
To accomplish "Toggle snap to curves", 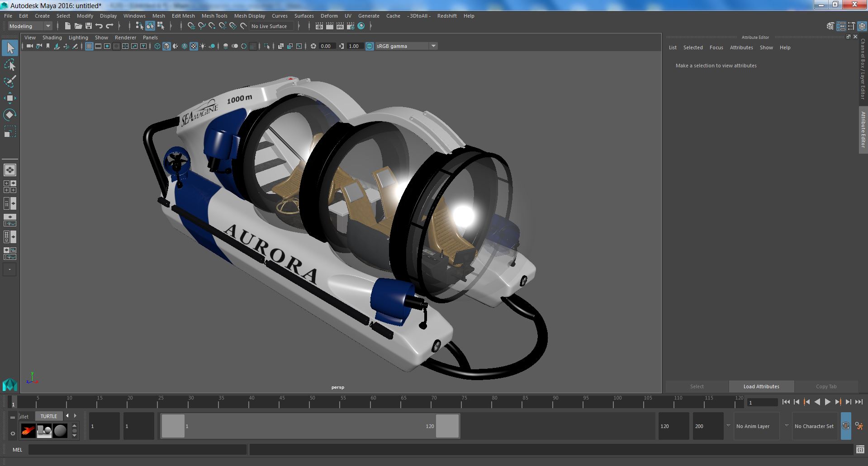I will (202, 26).
